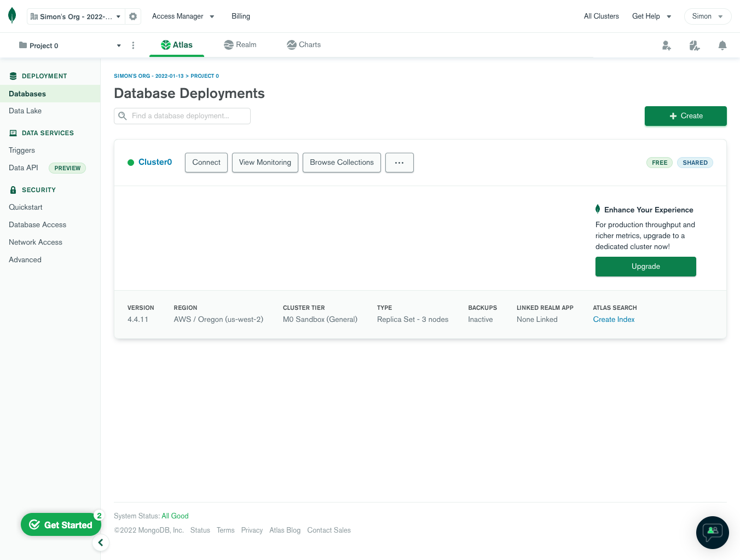Click the Project 0 folder icon

coord(23,45)
